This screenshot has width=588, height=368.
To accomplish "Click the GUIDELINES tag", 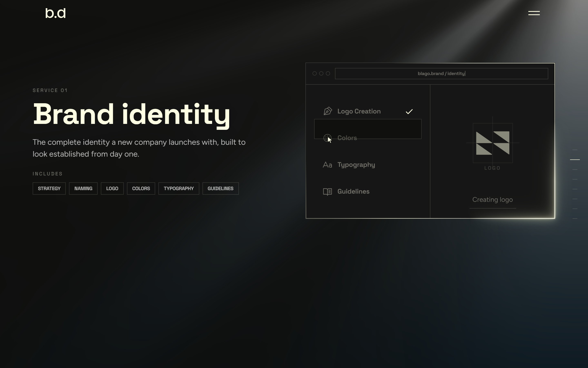I will 220,188.
